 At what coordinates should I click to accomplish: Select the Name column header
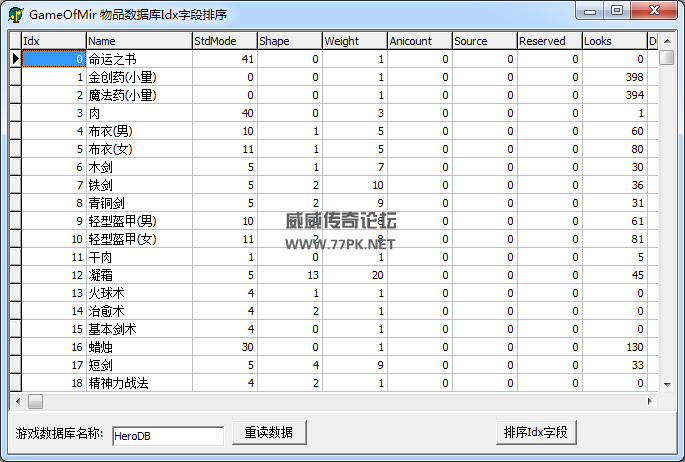138,41
